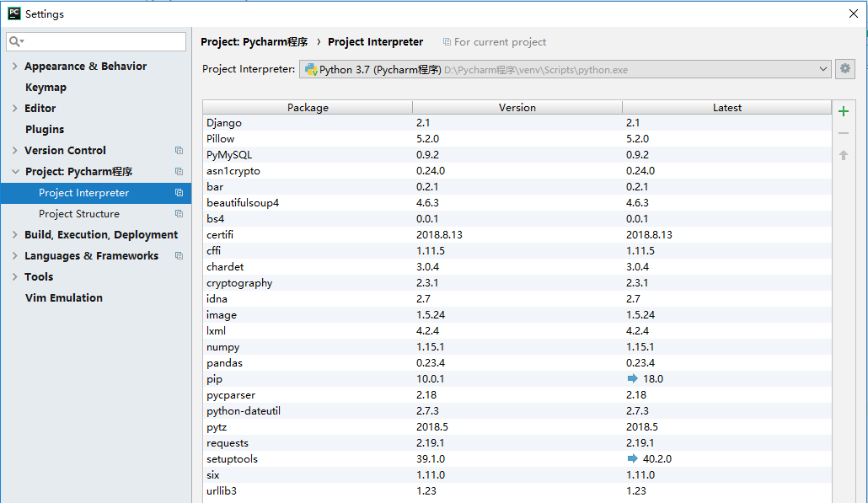Click copy icon beside Languages & Frameworks
The height and width of the screenshot is (503, 868).
[179, 255]
